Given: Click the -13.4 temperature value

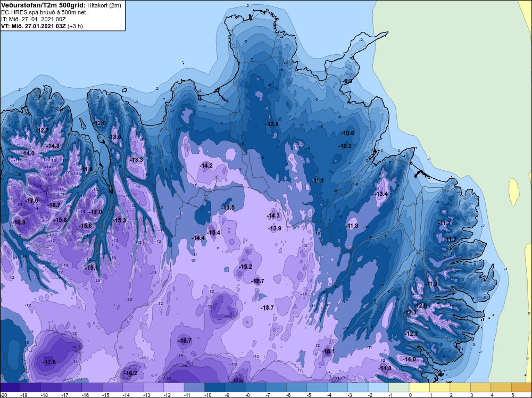Looking at the screenshot, I should [381, 194].
